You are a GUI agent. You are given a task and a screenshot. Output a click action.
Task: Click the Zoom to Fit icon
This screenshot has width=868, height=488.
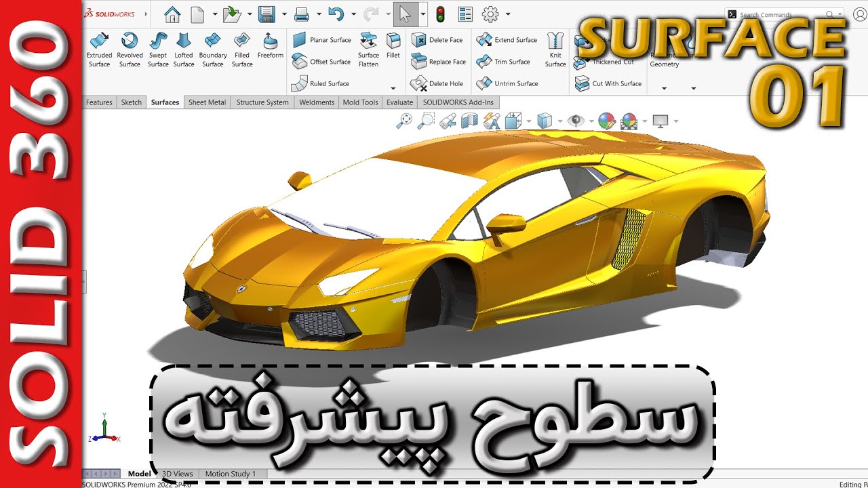(x=404, y=121)
